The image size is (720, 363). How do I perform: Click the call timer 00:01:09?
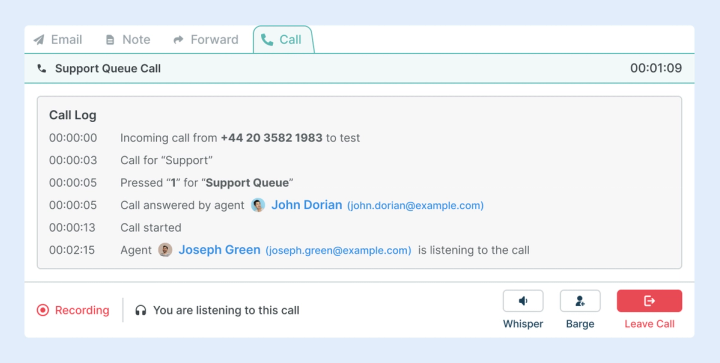coord(656,68)
